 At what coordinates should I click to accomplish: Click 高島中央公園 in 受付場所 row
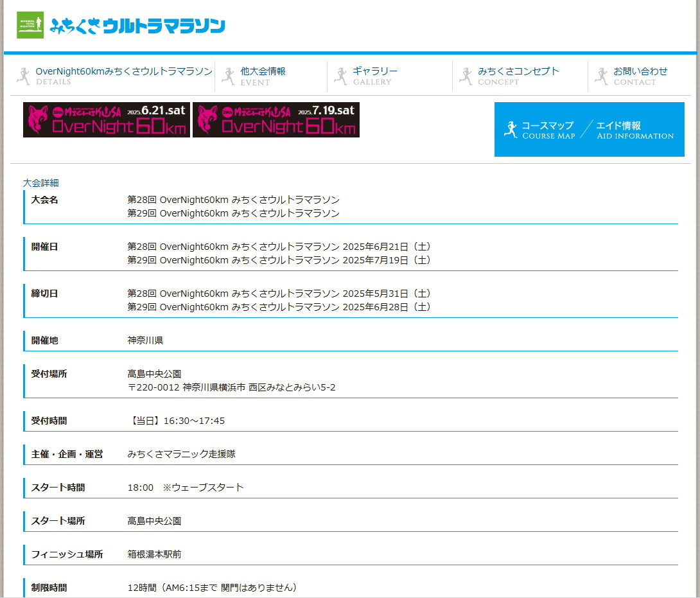(155, 374)
